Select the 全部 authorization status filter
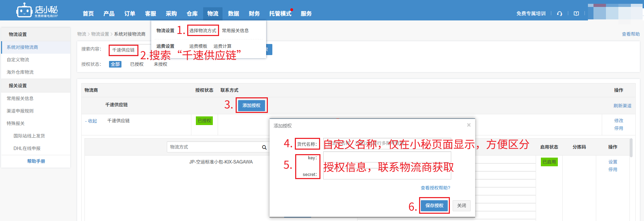Viewport: 644px width, 221px height. point(115,64)
